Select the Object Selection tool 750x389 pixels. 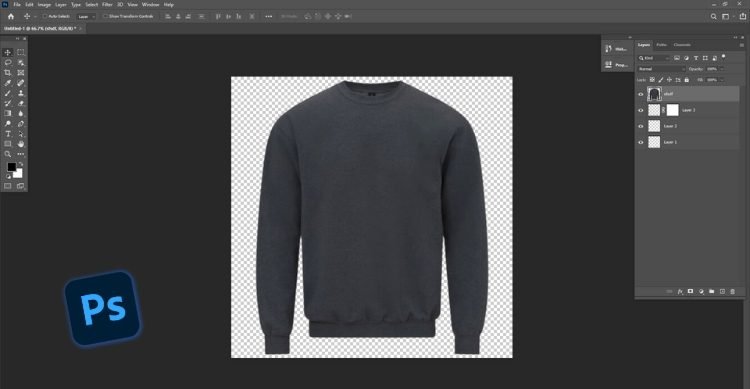[x=21, y=63]
